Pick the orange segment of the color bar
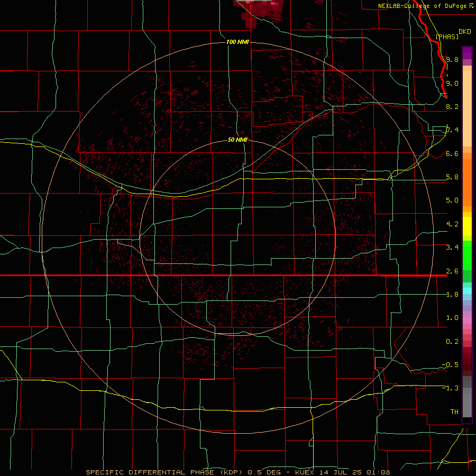The image size is (476, 476). pyautogui.click(x=467, y=183)
